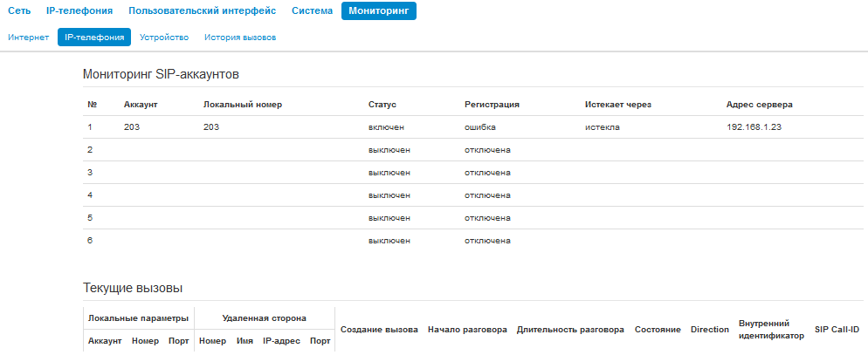Click the Создание вызова column header
868x355 pixels.
[379, 330]
